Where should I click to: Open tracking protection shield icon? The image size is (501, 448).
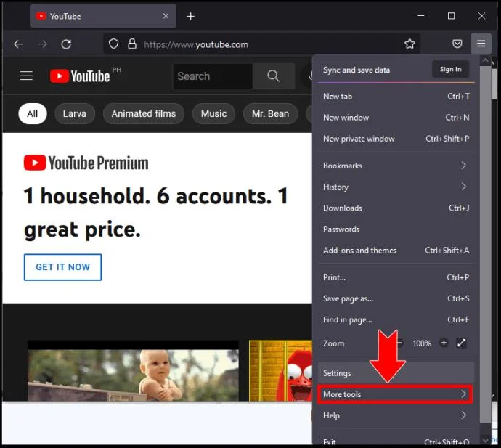pyautogui.click(x=113, y=44)
